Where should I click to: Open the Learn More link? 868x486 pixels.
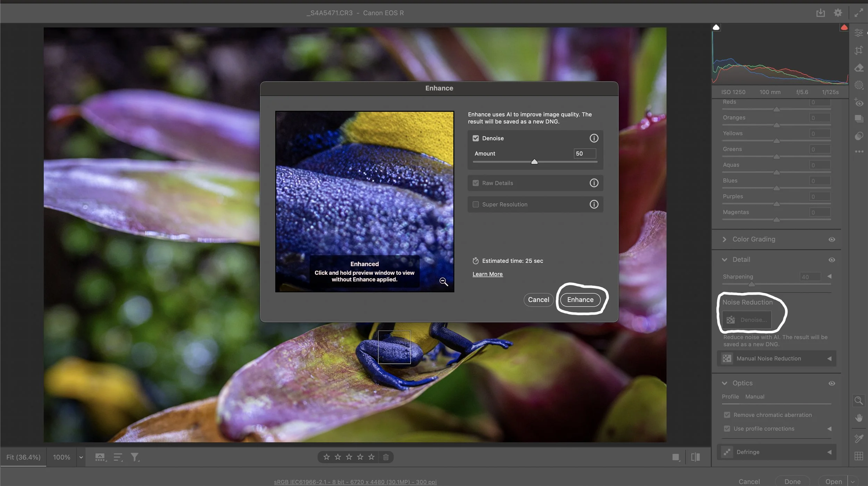(487, 274)
